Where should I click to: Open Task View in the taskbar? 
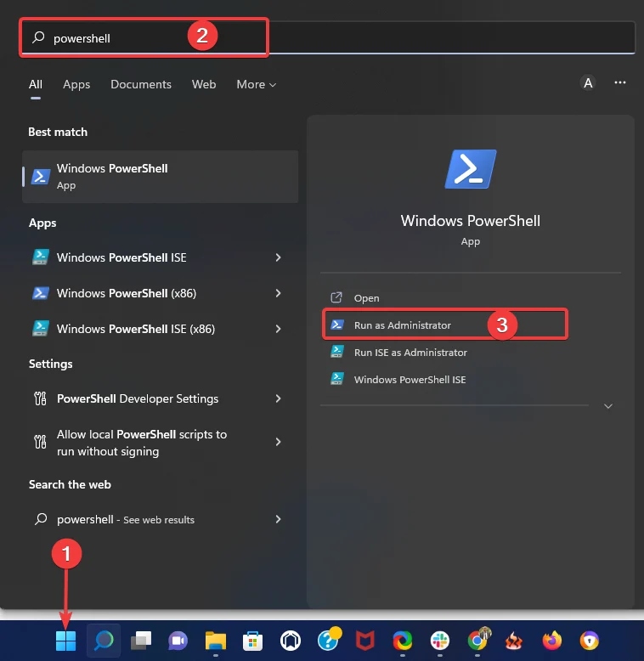tap(141, 641)
